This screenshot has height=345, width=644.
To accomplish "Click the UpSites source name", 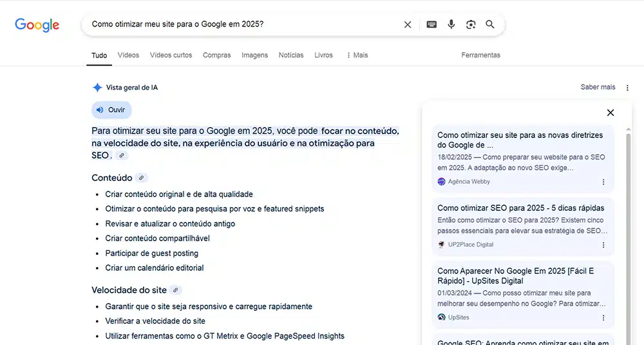I will (459, 317).
